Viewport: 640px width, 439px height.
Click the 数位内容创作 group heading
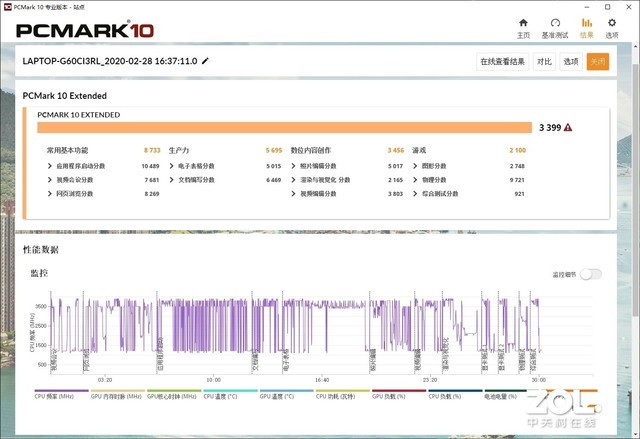pyautogui.click(x=311, y=150)
